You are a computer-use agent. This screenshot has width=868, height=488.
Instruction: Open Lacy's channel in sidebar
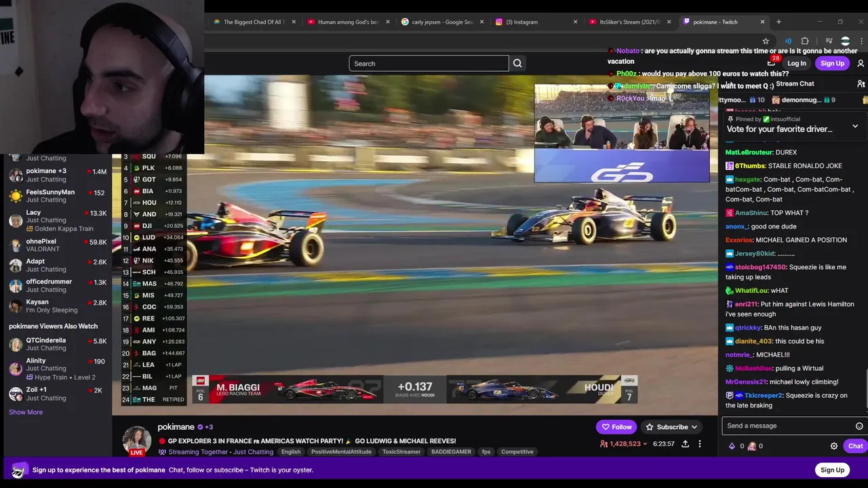tap(58, 220)
